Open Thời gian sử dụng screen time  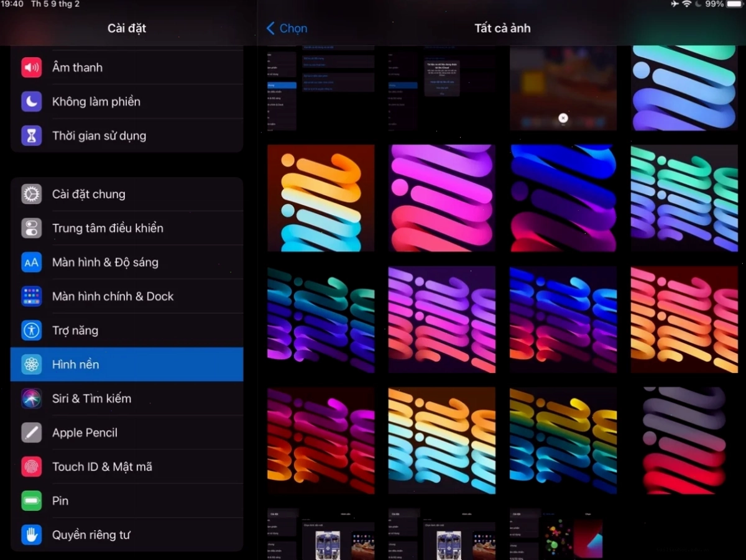(x=127, y=135)
